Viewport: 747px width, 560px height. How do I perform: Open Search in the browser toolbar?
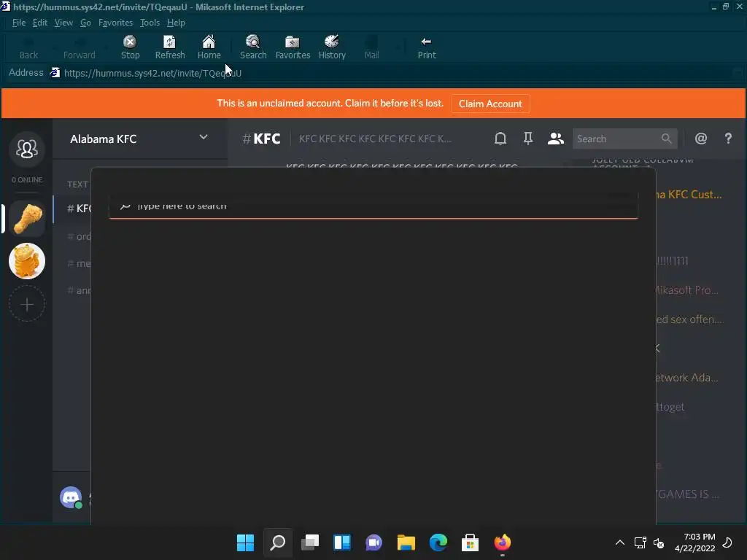[253, 47]
